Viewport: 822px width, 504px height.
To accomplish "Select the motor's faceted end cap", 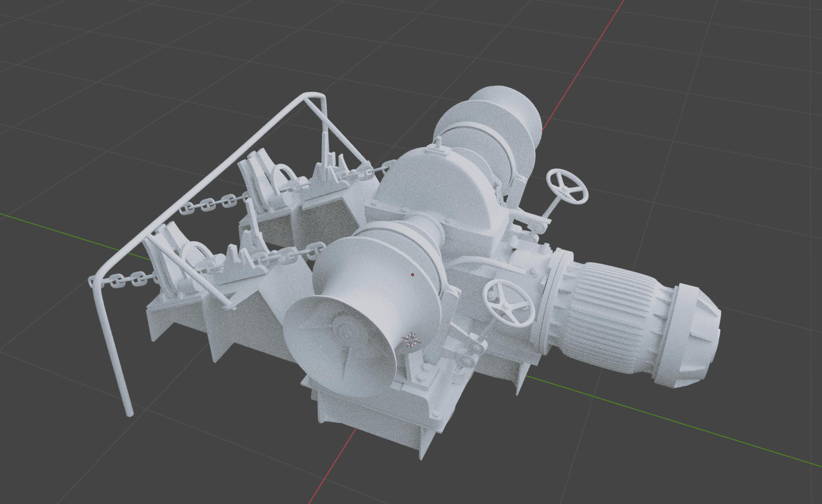I will click(688, 336).
